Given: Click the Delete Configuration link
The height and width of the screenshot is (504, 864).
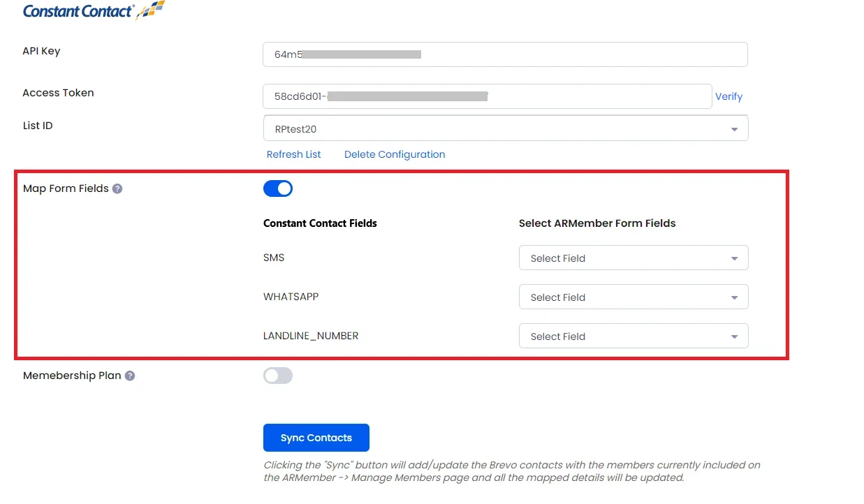Looking at the screenshot, I should [395, 154].
